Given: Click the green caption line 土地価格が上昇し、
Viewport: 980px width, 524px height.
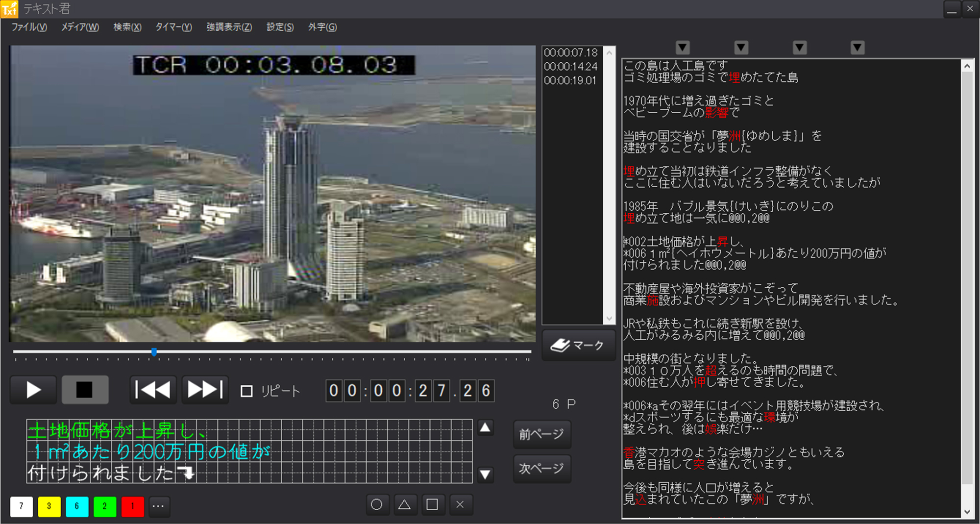Looking at the screenshot, I should [x=118, y=430].
